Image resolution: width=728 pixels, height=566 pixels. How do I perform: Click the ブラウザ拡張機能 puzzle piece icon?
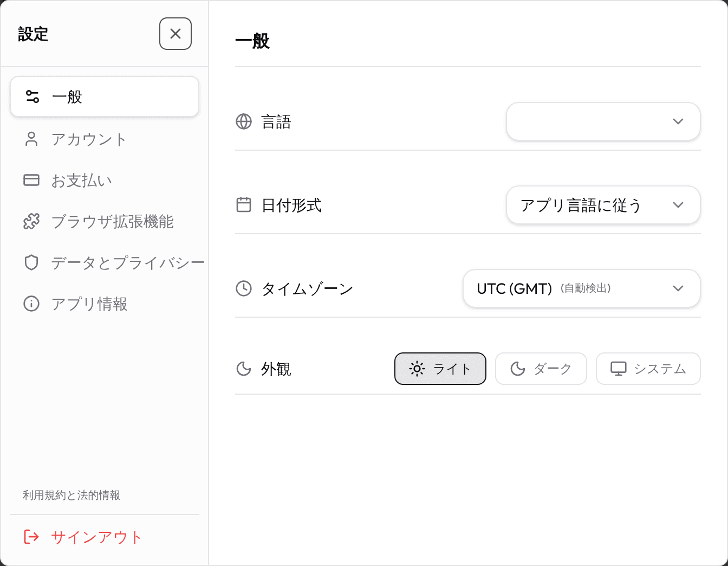click(31, 221)
